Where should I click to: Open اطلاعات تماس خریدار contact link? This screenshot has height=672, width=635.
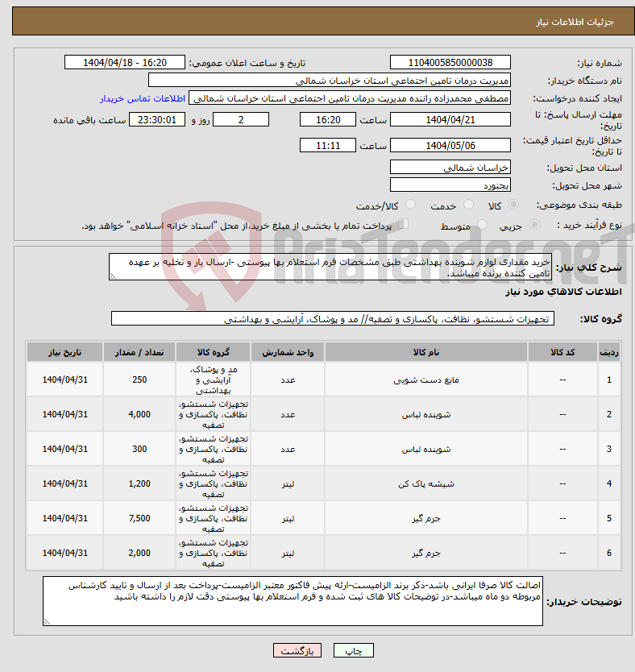(143, 98)
